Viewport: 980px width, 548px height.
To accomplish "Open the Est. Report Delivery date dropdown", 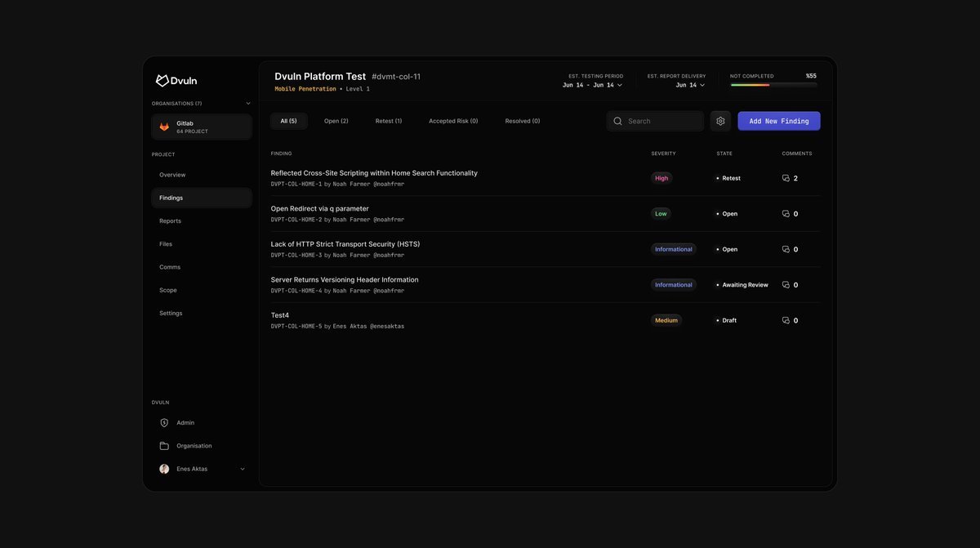I will click(702, 85).
